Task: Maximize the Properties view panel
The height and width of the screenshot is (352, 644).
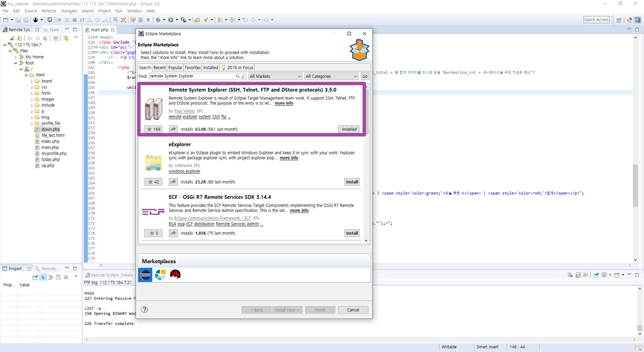Action: (74, 269)
